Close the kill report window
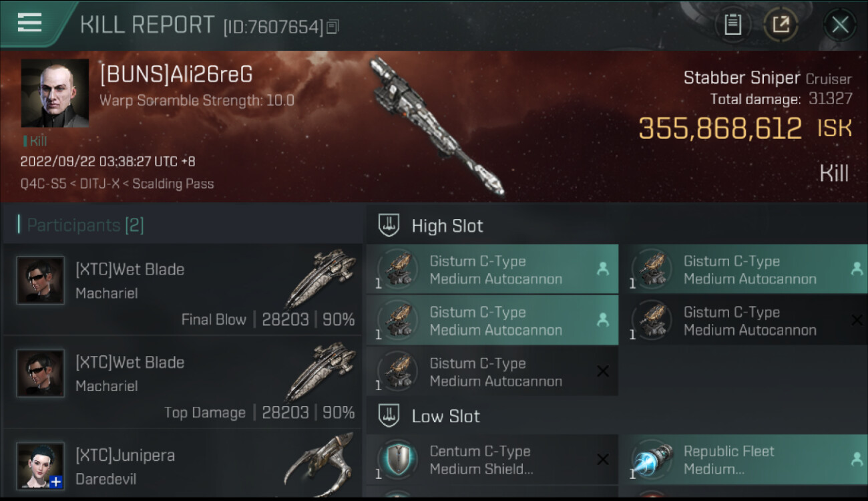The width and height of the screenshot is (868, 501). (x=839, y=25)
